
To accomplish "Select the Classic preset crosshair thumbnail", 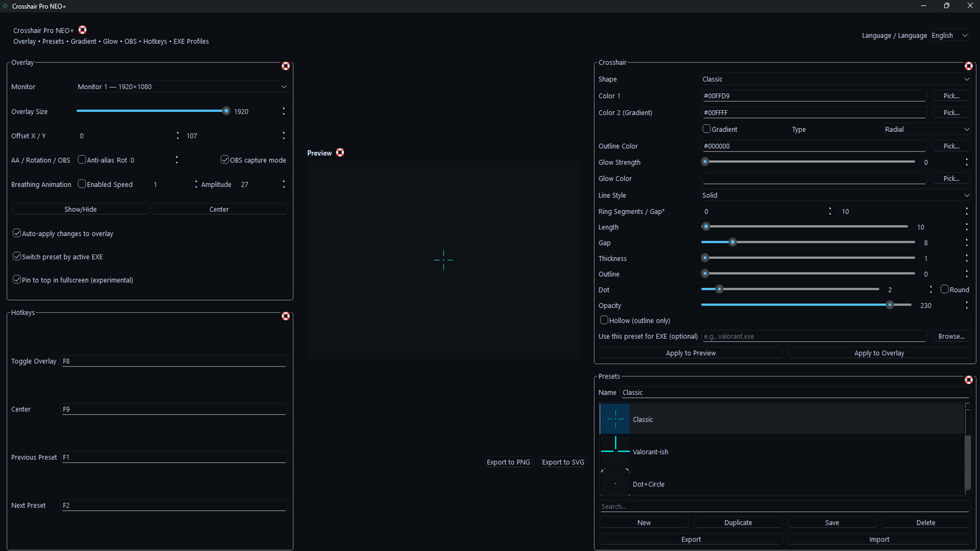I will [615, 419].
